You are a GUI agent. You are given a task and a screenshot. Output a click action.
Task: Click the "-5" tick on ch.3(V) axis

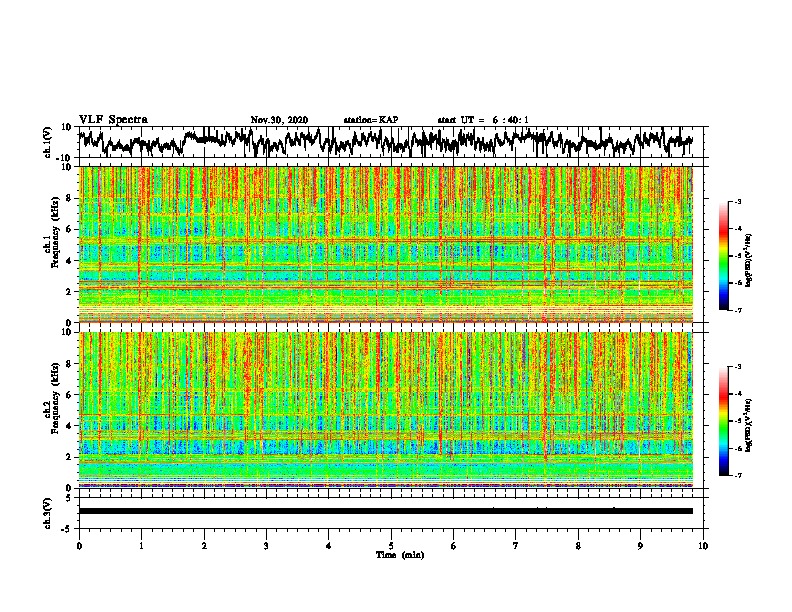click(x=68, y=529)
